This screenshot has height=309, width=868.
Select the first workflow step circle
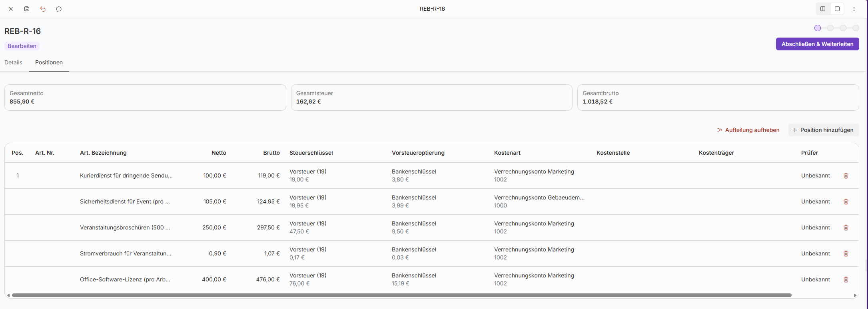tap(818, 28)
